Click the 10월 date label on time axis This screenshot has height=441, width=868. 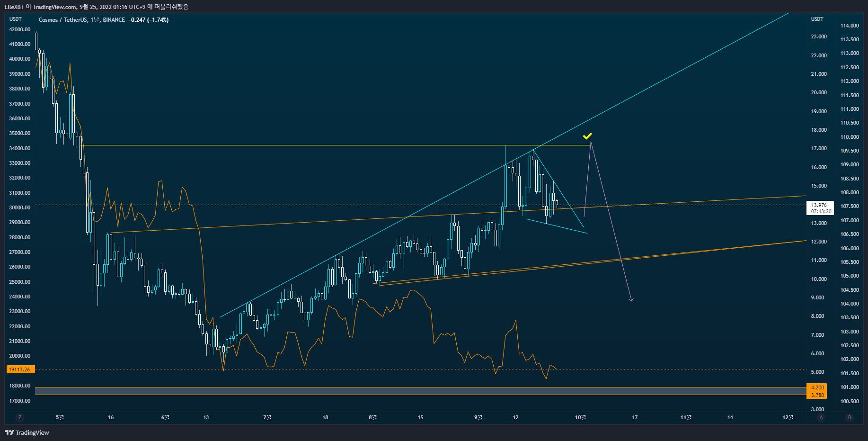point(580,417)
